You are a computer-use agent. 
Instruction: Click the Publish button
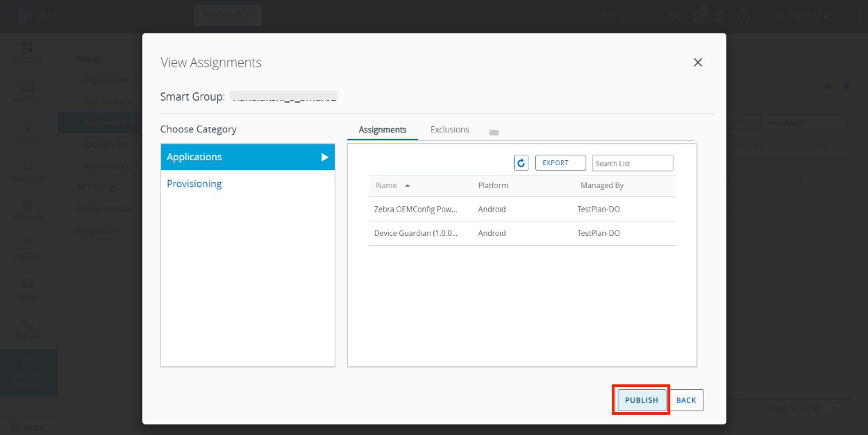click(641, 400)
